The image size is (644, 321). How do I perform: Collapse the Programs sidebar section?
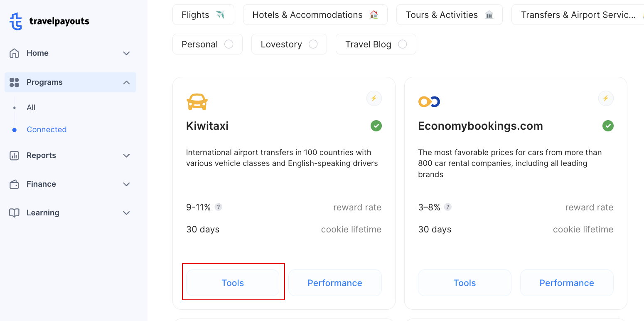(126, 82)
